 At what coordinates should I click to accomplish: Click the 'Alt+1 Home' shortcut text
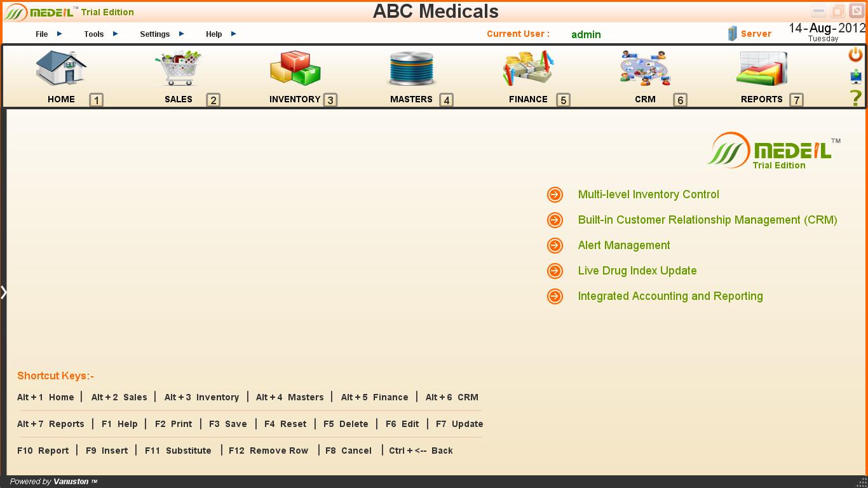[46, 397]
